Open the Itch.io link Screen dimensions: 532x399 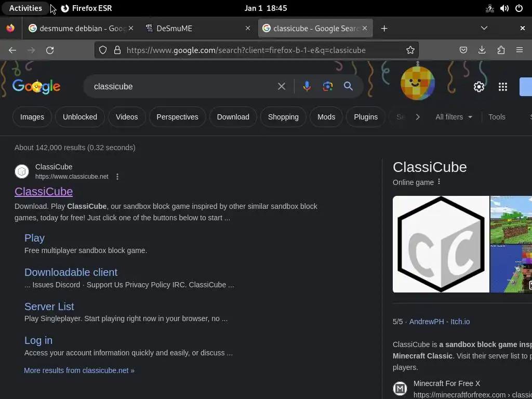460,322
